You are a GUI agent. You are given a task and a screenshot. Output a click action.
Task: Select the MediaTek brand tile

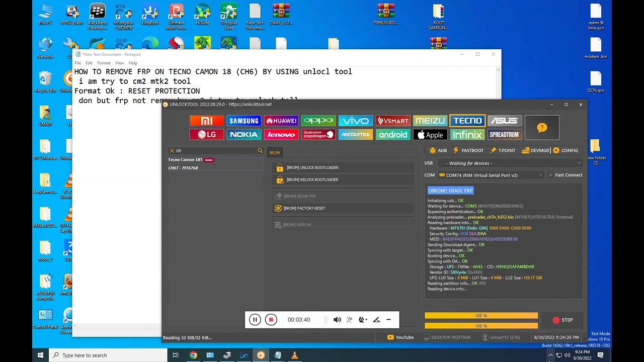[355, 134]
